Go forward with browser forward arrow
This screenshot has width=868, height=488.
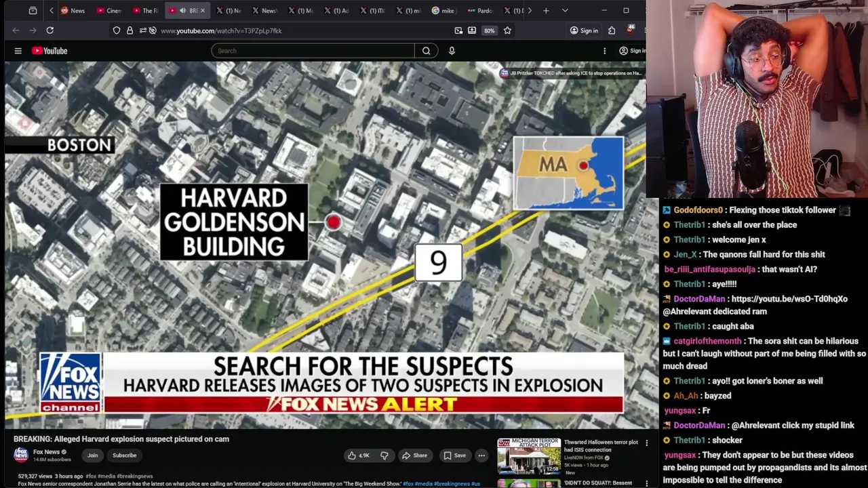click(33, 30)
